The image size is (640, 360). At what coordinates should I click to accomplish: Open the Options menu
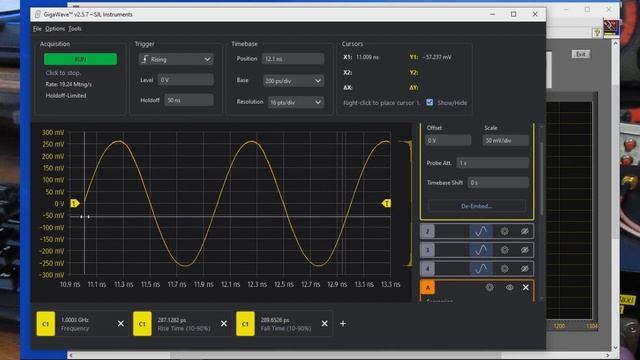click(55, 29)
